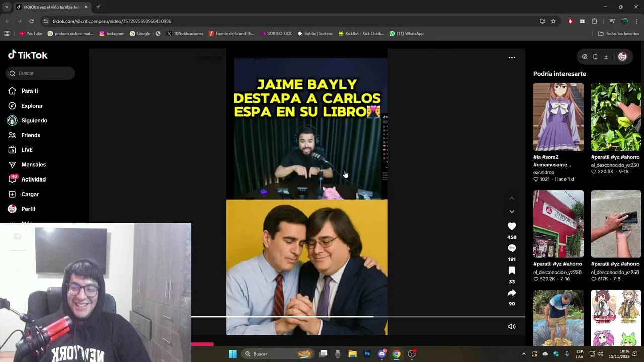Open SORTEO KICK bookmark
This screenshot has width=644, height=362.
pyautogui.click(x=276, y=34)
